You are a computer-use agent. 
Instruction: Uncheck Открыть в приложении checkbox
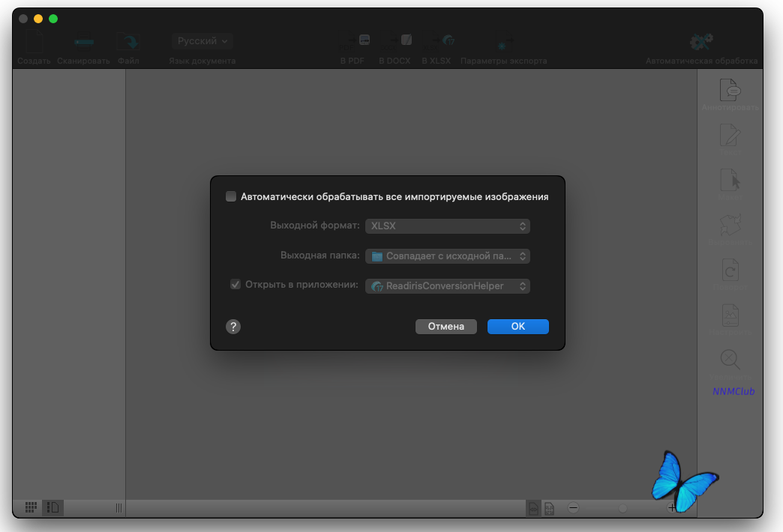click(235, 285)
